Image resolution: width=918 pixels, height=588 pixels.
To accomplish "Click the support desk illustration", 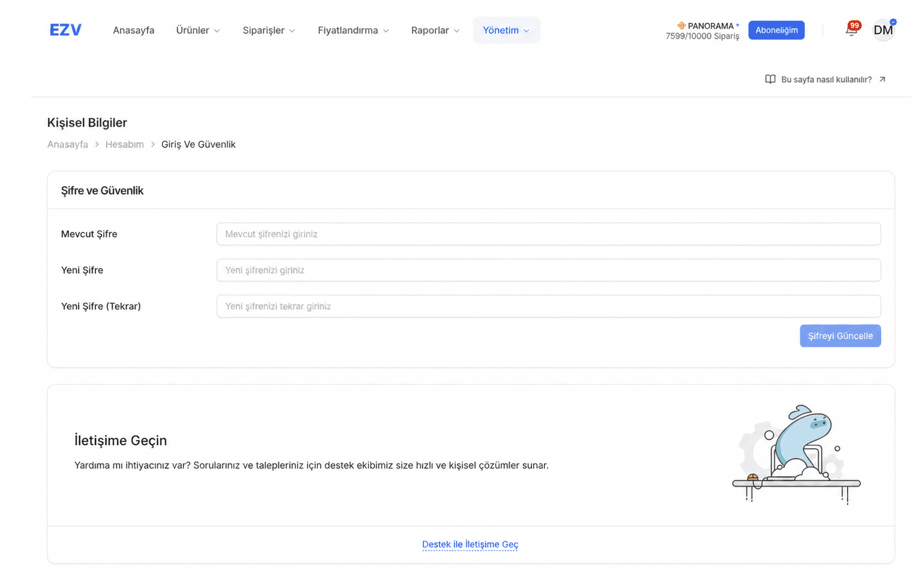I will (x=797, y=454).
